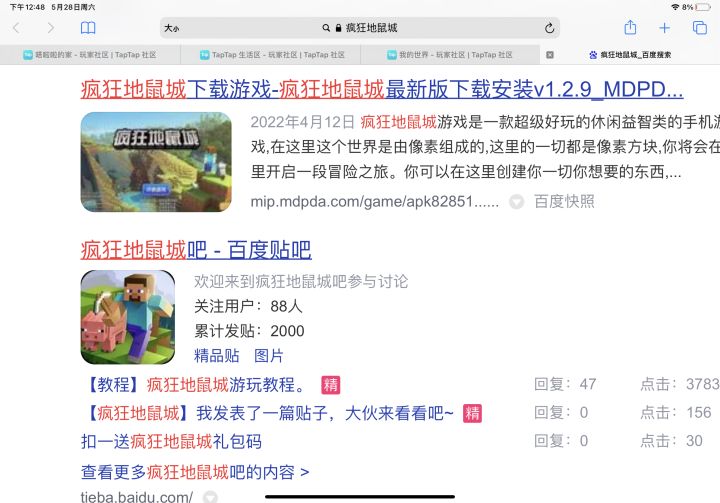Tap the 2022年4月12日 result date

point(303,122)
